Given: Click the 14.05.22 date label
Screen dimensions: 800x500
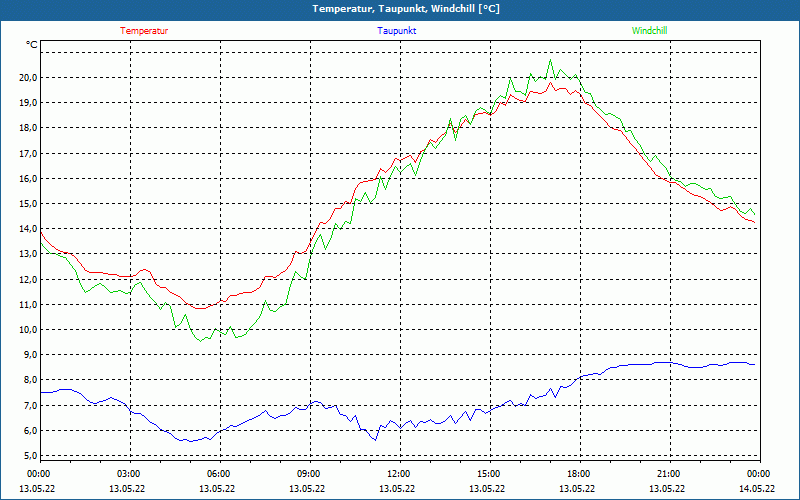Looking at the screenshot, I should click(757, 488).
